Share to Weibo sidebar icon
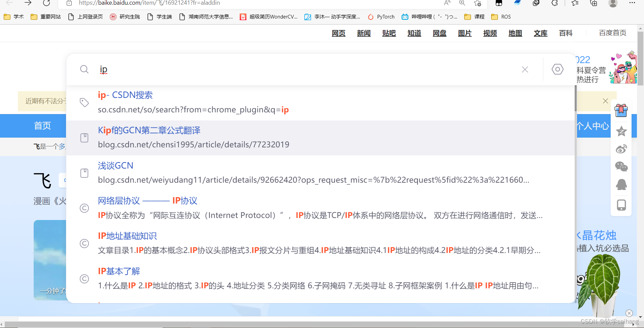This screenshot has height=328, width=644. tap(621, 149)
